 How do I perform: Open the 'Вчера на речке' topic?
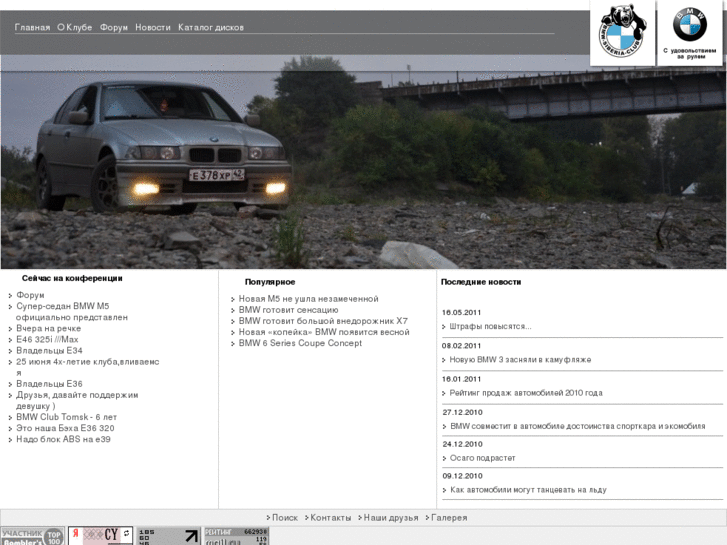pyautogui.click(x=49, y=328)
